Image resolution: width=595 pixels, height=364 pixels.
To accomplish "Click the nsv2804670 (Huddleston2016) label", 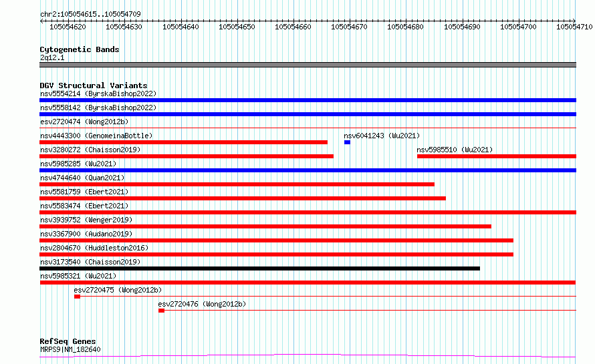I will (x=94, y=248).
